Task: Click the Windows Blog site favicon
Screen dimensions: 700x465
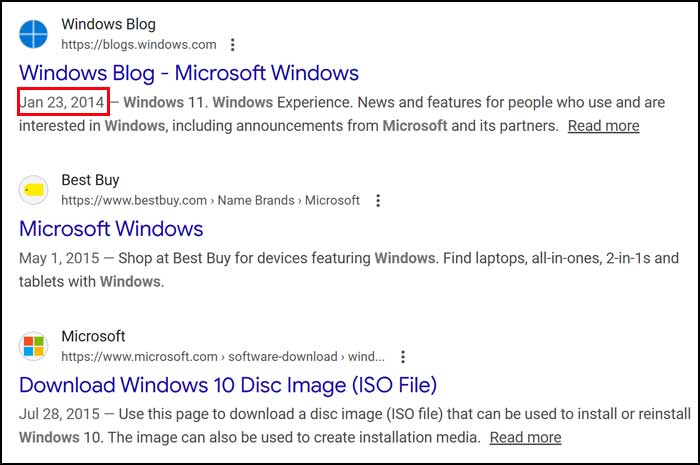Action: click(x=33, y=34)
